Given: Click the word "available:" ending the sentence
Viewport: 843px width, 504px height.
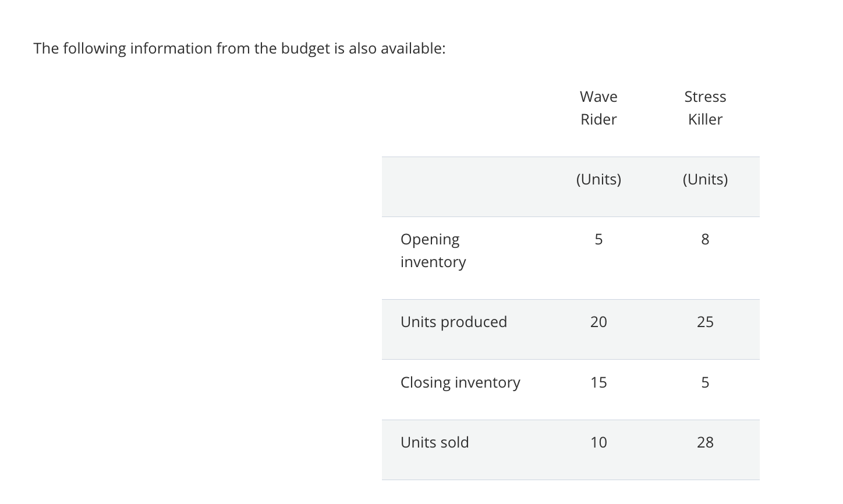Looking at the screenshot, I should click(x=413, y=48).
